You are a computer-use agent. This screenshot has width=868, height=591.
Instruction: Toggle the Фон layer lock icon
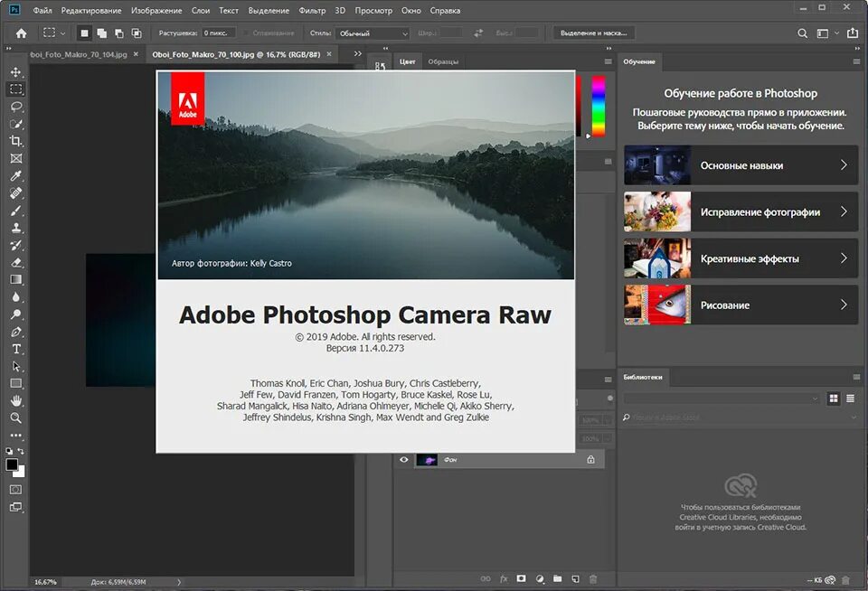coord(590,459)
